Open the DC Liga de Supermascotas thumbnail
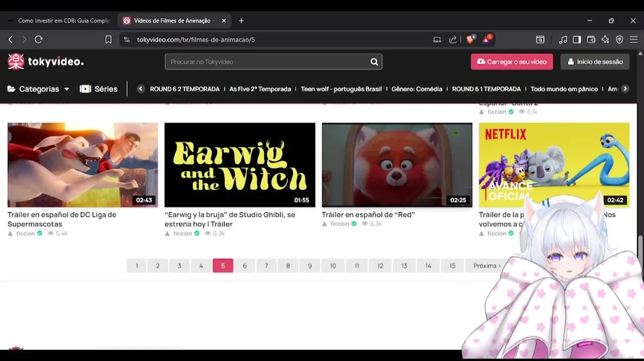 click(83, 165)
